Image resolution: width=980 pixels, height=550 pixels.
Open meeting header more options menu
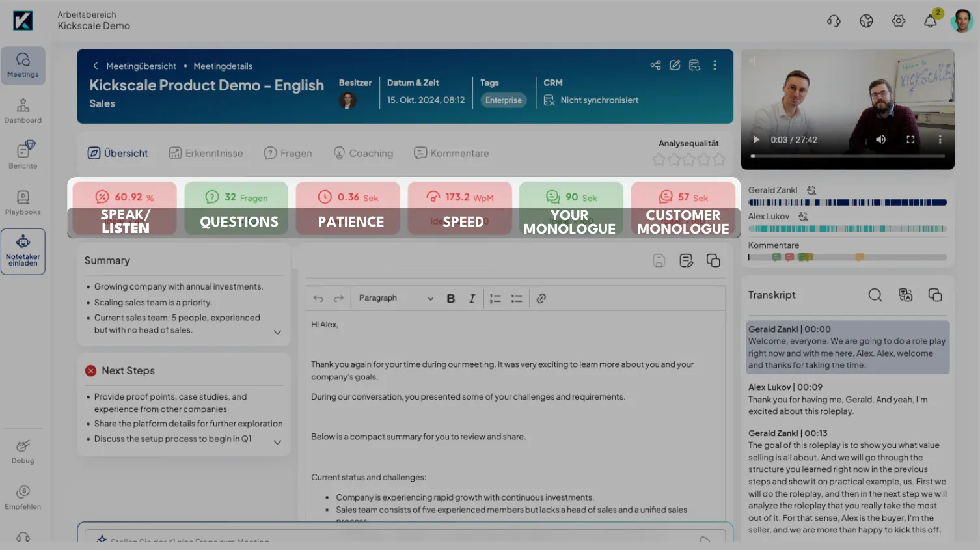point(715,65)
